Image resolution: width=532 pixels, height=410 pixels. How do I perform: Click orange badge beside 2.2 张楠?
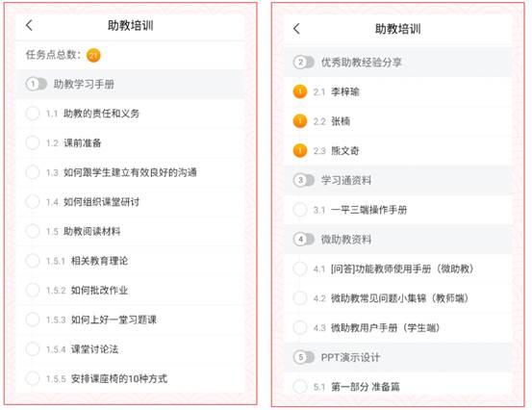(x=300, y=121)
